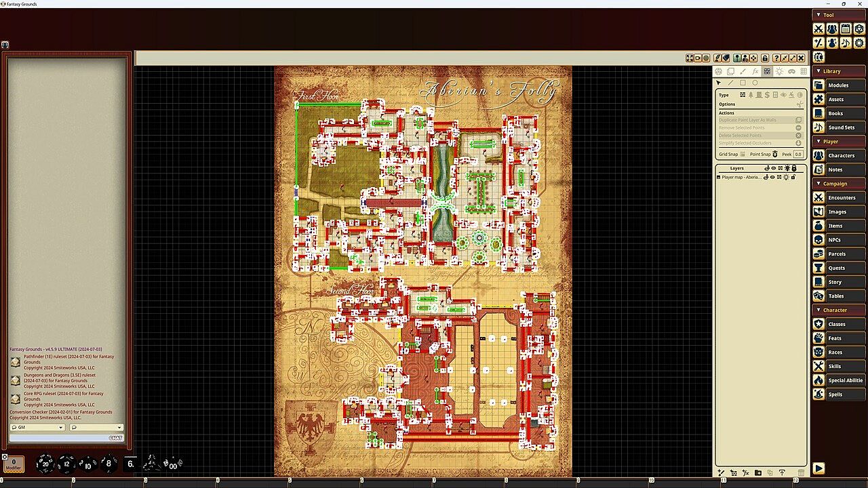Choose the window occluder type icon
The height and width of the screenshot is (488, 868).
[x=776, y=95]
